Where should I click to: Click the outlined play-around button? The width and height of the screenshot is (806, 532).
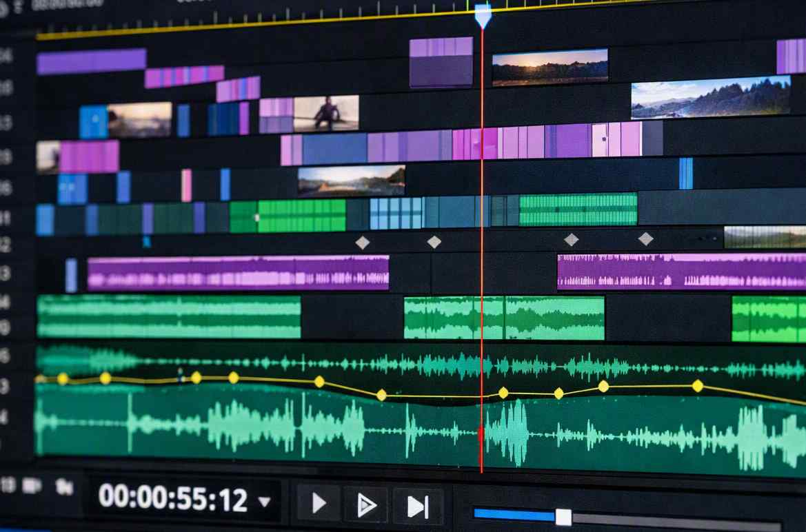[x=366, y=505]
